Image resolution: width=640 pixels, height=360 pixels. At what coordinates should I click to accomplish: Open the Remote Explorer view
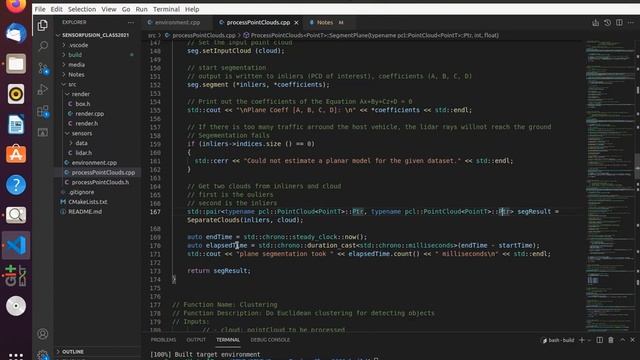click(x=42, y=132)
